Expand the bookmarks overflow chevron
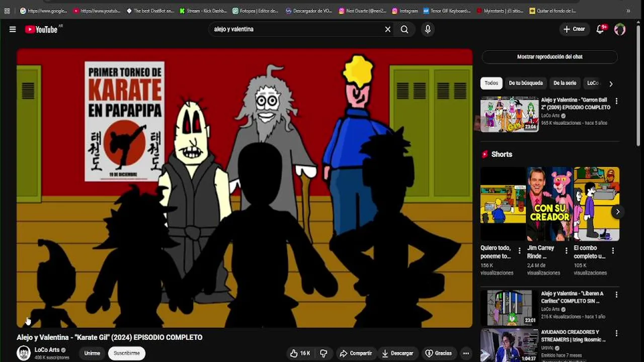This screenshot has height=362, width=644. pyautogui.click(x=628, y=11)
